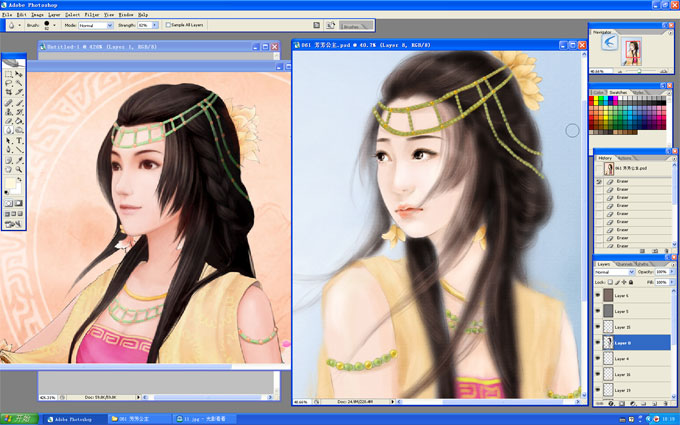Viewport: 680px width, 425px height.
Task: Switch to Standard Screen mode button
Action: pyautogui.click(x=7, y=214)
